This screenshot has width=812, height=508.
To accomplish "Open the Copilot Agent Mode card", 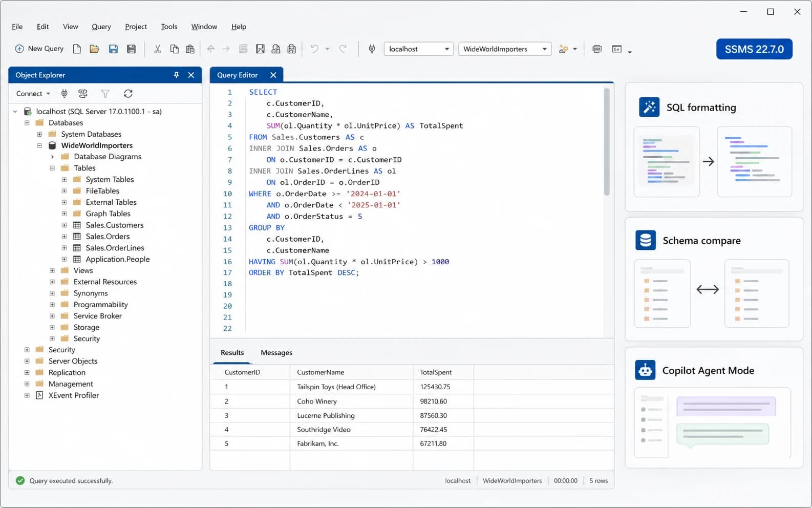I will pyautogui.click(x=714, y=408).
